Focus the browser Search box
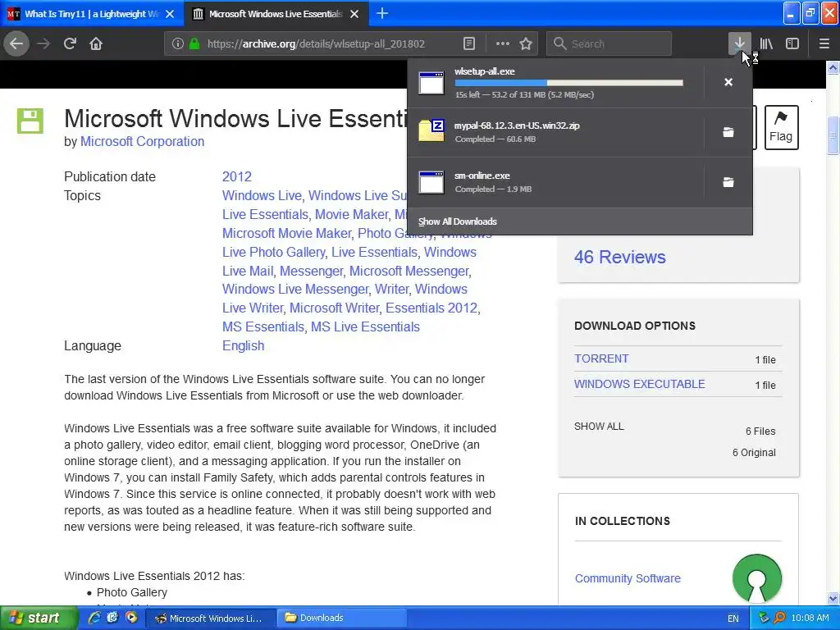 coord(609,44)
